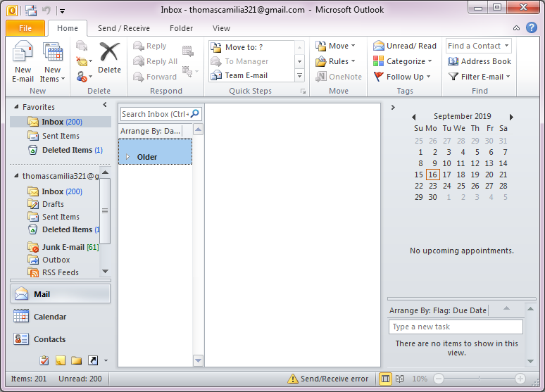Switch to Reading view in status bar

pyautogui.click(x=400, y=379)
